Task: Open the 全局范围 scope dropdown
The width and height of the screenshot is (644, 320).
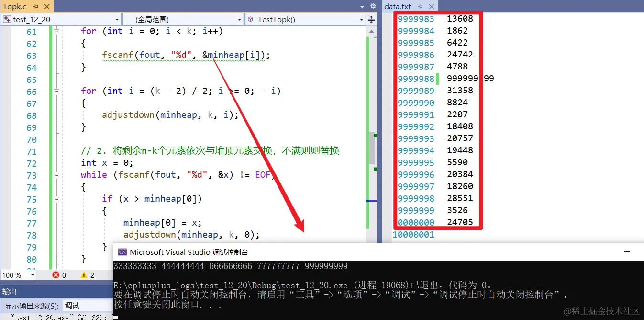Action: pyautogui.click(x=240, y=20)
